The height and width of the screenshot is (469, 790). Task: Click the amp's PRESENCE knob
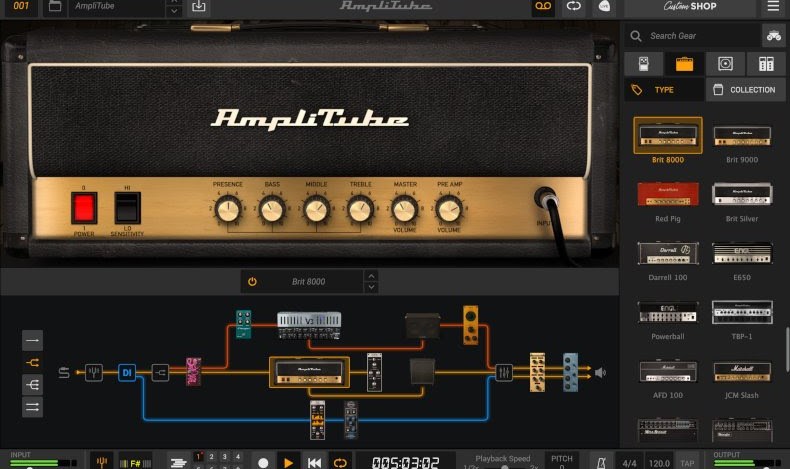coord(228,209)
